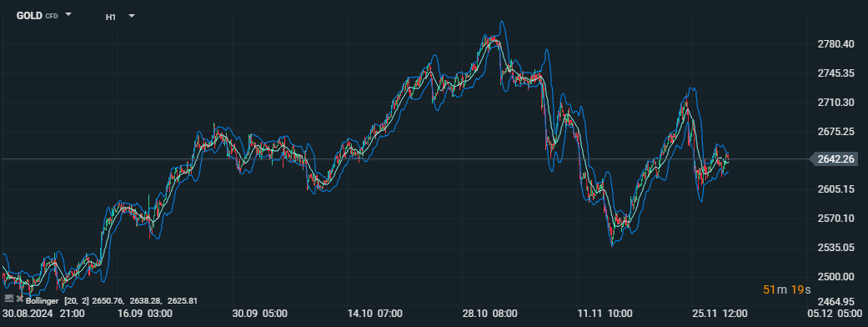Viewport: 868px width, 327px height.
Task: Click time axis label 14.10 07:00
Action: 374,314
